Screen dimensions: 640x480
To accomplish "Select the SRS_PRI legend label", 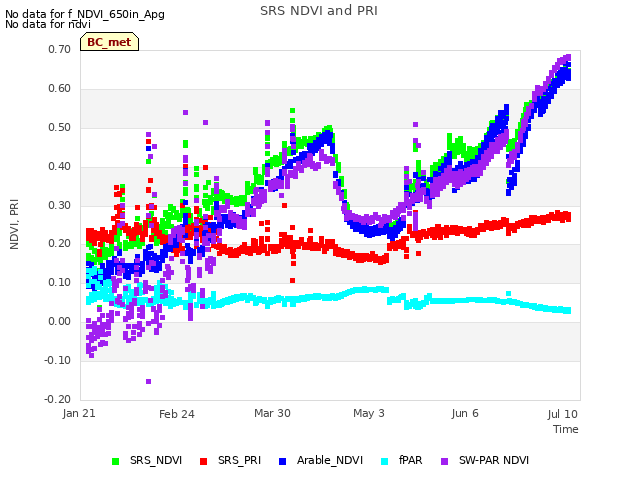I will click(x=239, y=460).
